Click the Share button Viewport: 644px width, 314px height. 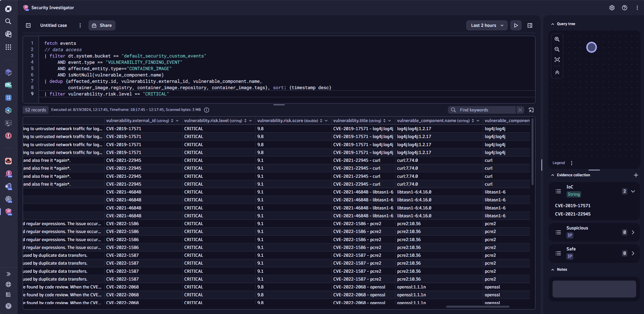(102, 25)
